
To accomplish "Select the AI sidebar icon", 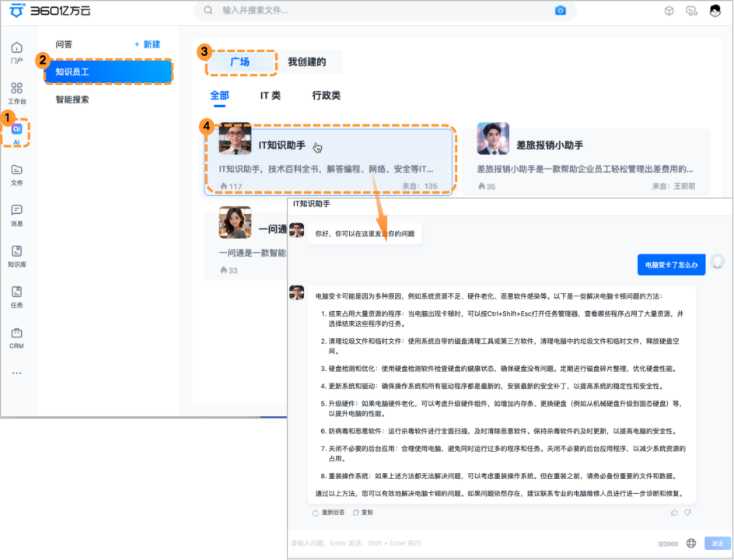I will tap(17, 134).
